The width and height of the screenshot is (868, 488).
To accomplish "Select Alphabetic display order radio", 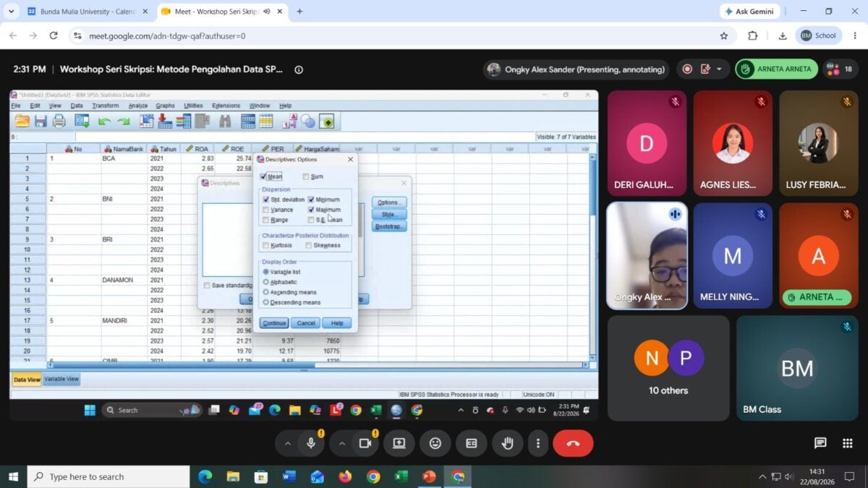I will (x=266, y=282).
